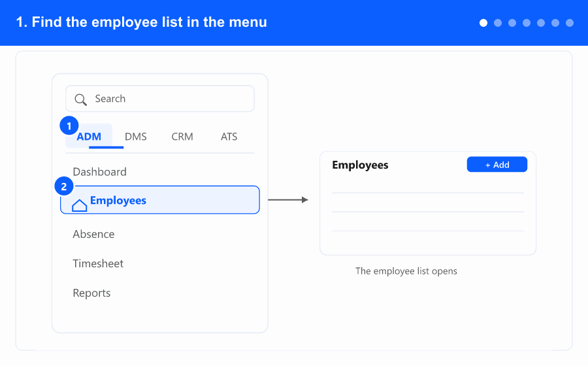
Task: Go to the fifth slide dot
Action: pyautogui.click(x=541, y=23)
